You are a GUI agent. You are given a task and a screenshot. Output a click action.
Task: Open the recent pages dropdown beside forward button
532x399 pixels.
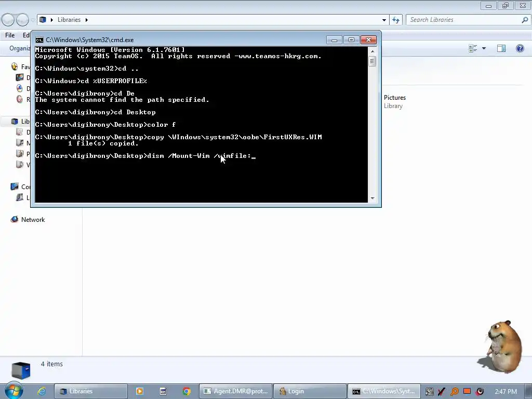[x=33, y=20]
